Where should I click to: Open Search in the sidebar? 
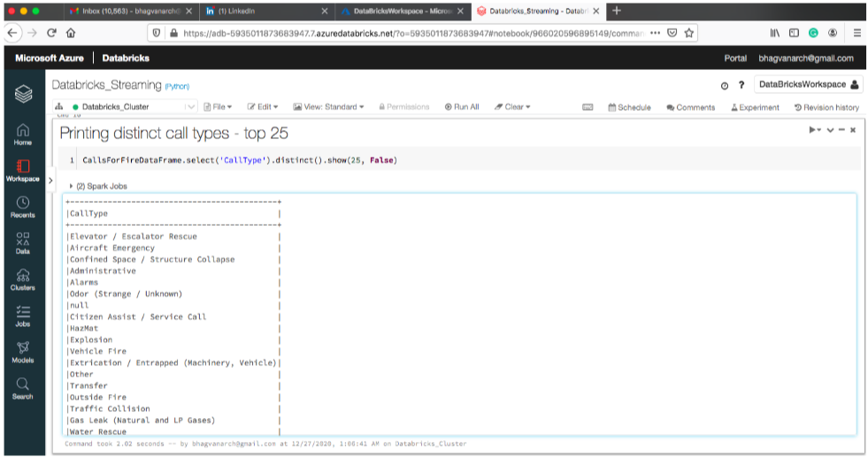point(23,388)
